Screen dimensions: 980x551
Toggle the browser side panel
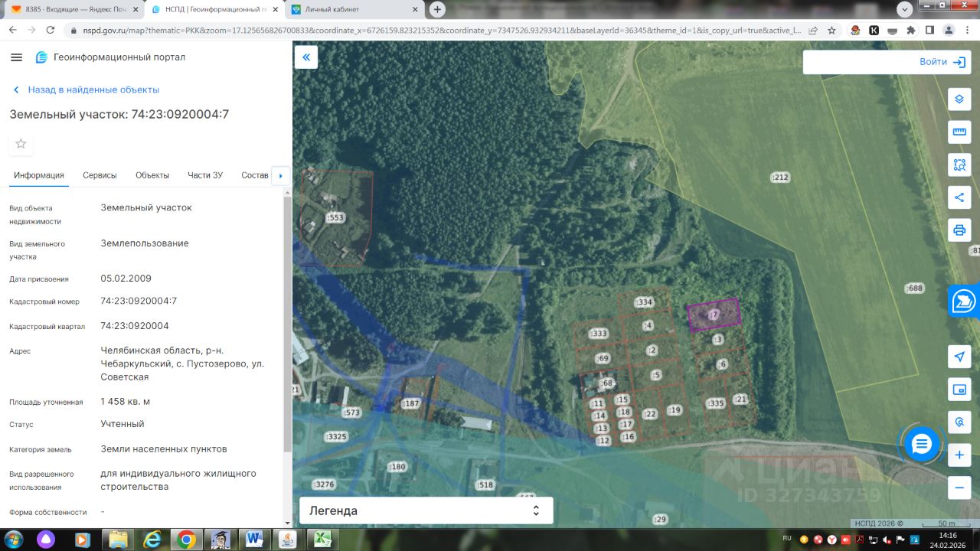point(929,30)
